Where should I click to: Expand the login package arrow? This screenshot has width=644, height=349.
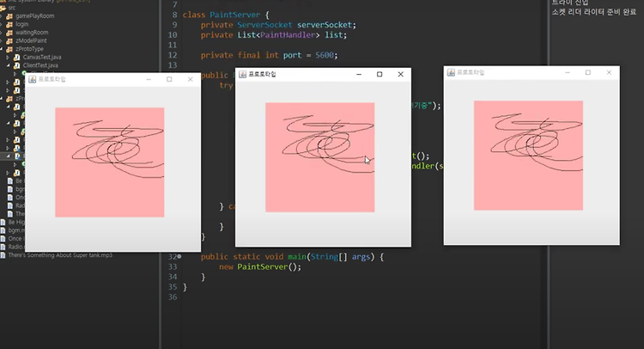[1, 24]
